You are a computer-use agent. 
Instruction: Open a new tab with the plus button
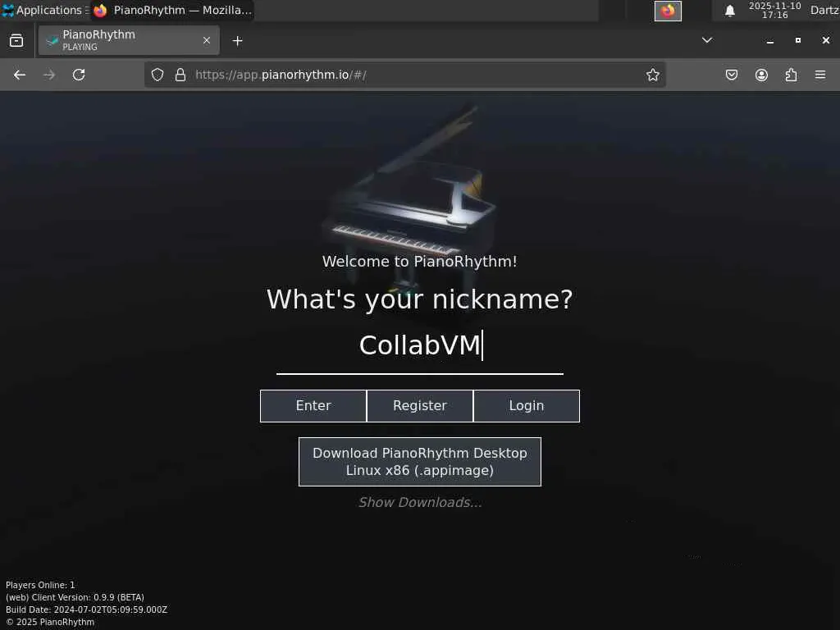pos(237,41)
